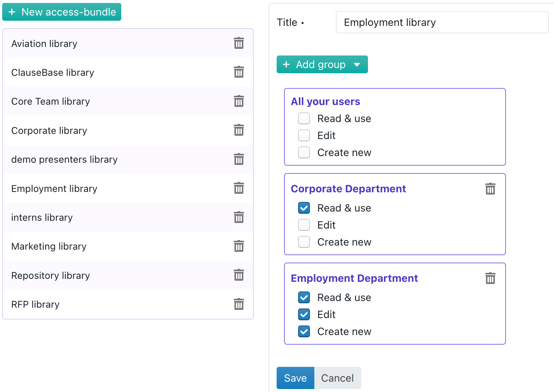
Task: Delete the Employment Department group
Action: 490,278
